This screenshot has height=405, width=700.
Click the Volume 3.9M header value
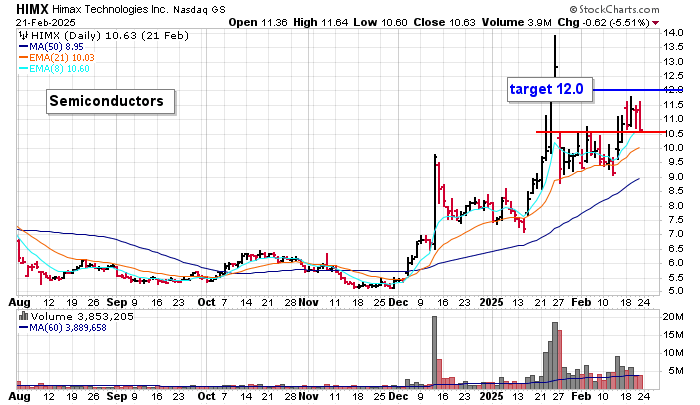click(x=517, y=22)
